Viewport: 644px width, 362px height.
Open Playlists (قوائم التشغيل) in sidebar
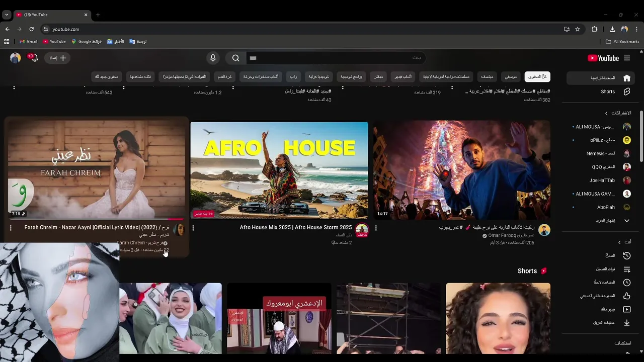pos(602,269)
